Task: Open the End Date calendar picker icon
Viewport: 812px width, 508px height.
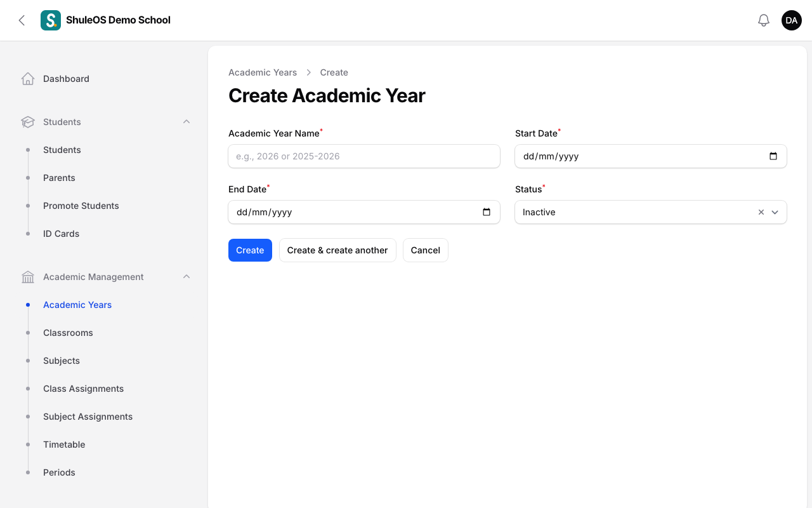Action: point(487,212)
